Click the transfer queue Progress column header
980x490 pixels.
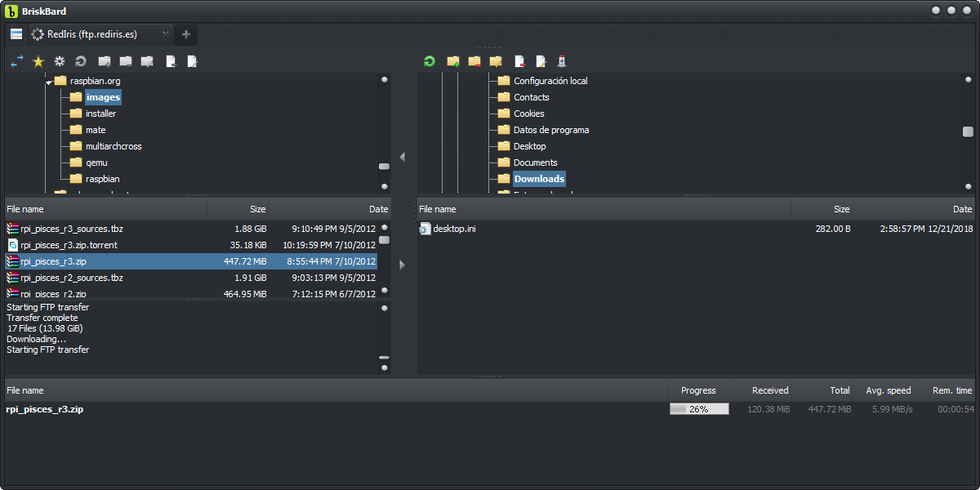(x=699, y=390)
